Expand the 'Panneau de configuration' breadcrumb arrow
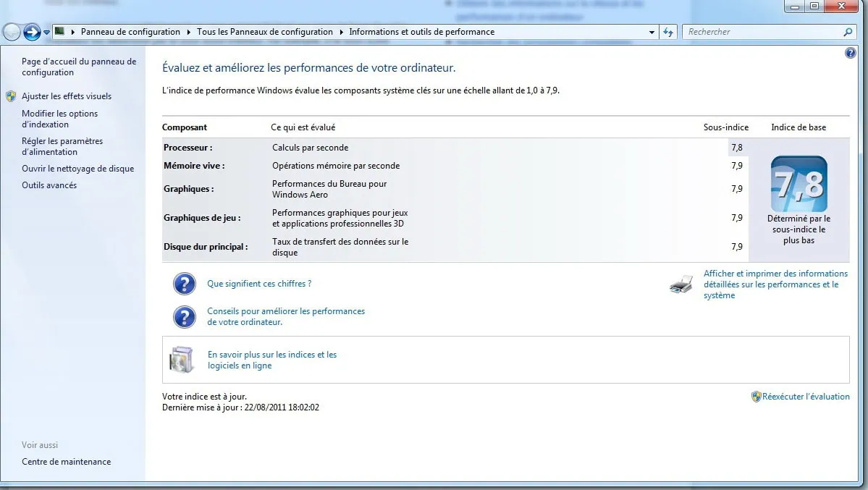This screenshot has height=490, width=868. point(189,33)
